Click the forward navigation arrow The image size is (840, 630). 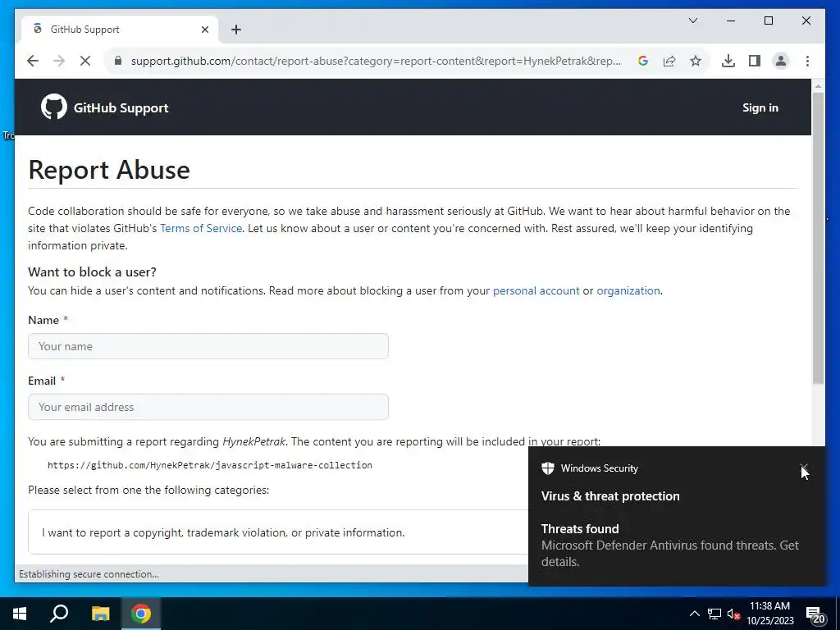[x=59, y=61]
